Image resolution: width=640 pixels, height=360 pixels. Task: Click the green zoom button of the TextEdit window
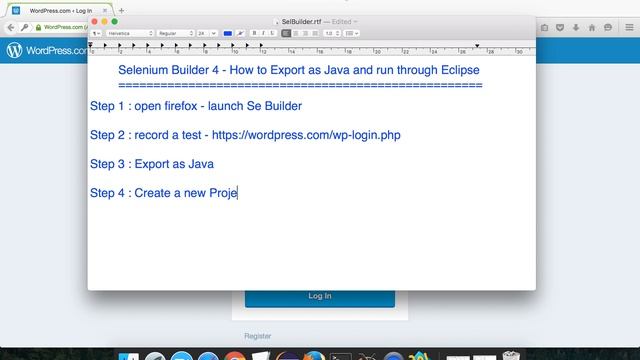115,22
